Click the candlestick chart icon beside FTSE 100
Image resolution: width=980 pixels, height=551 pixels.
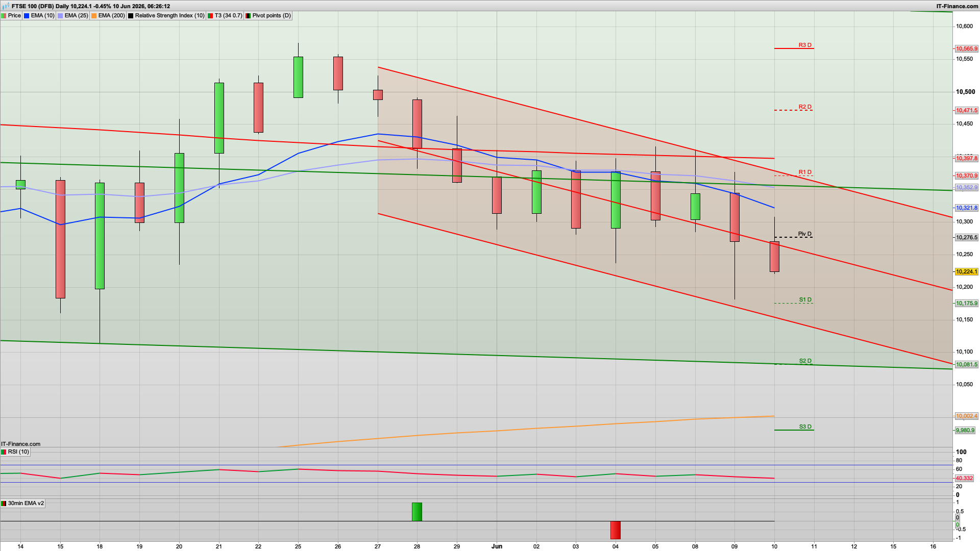pyautogui.click(x=6, y=6)
